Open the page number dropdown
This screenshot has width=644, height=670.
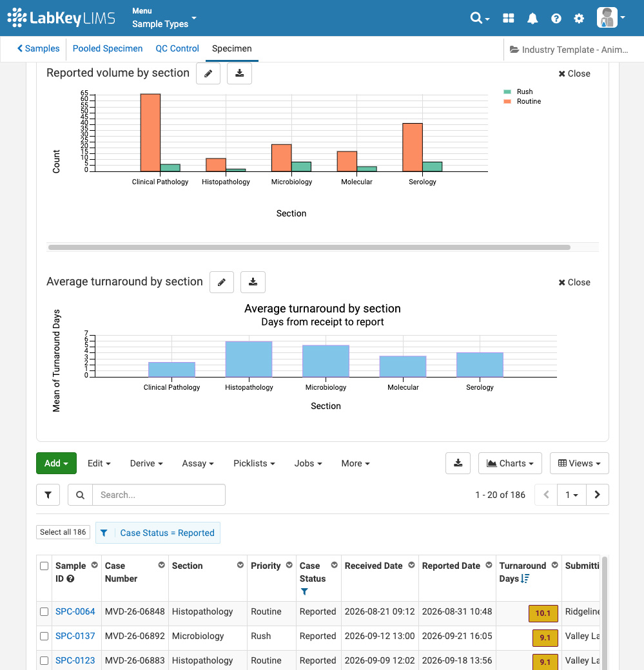[x=572, y=495]
